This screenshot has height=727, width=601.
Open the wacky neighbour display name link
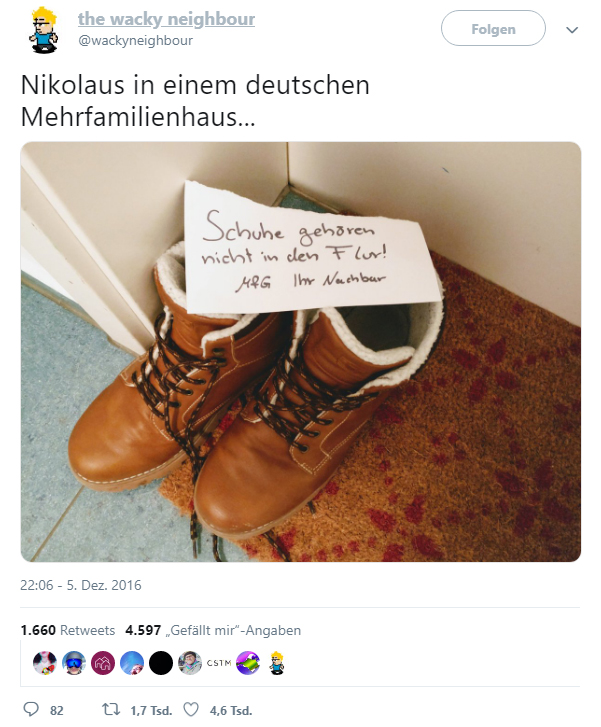click(166, 19)
